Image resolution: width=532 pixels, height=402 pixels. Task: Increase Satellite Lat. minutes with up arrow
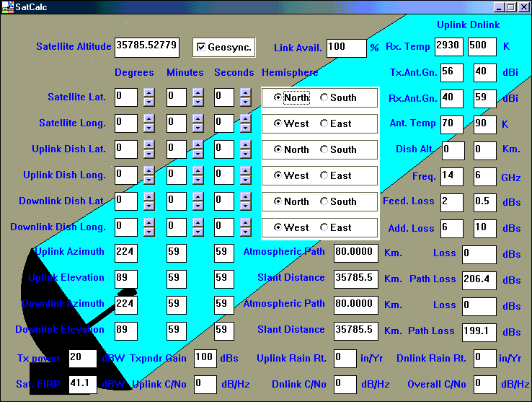point(198,93)
